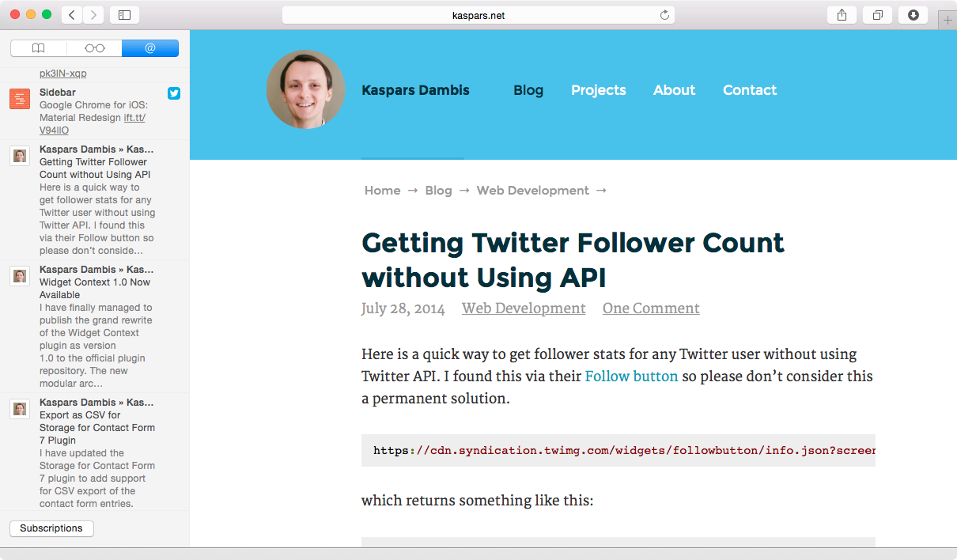
Task: Click avatar beside Export as CSV entry
Action: click(20, 408)
